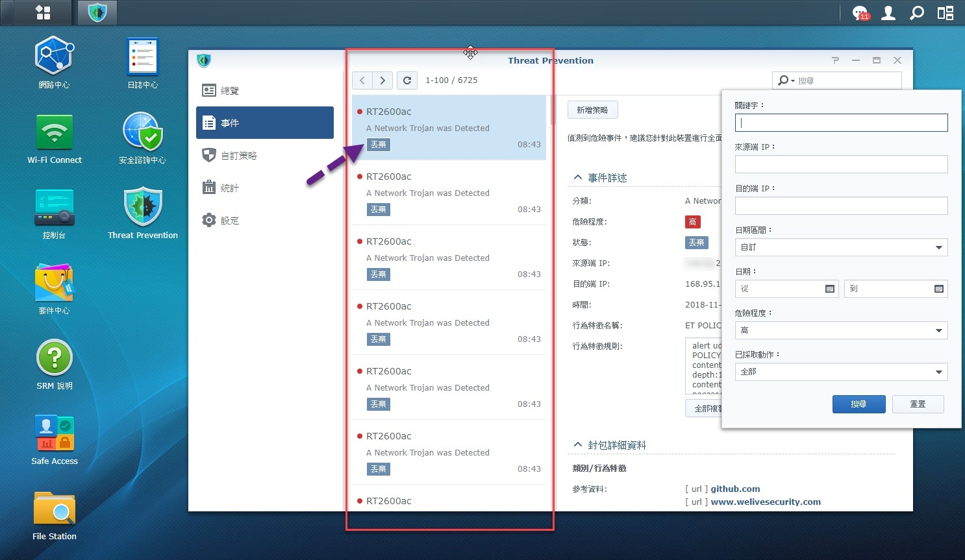This screenshot has width=965, height=560.
Task: Click the search filter magnifier dropdown
Action: click(x=786, y=80)
